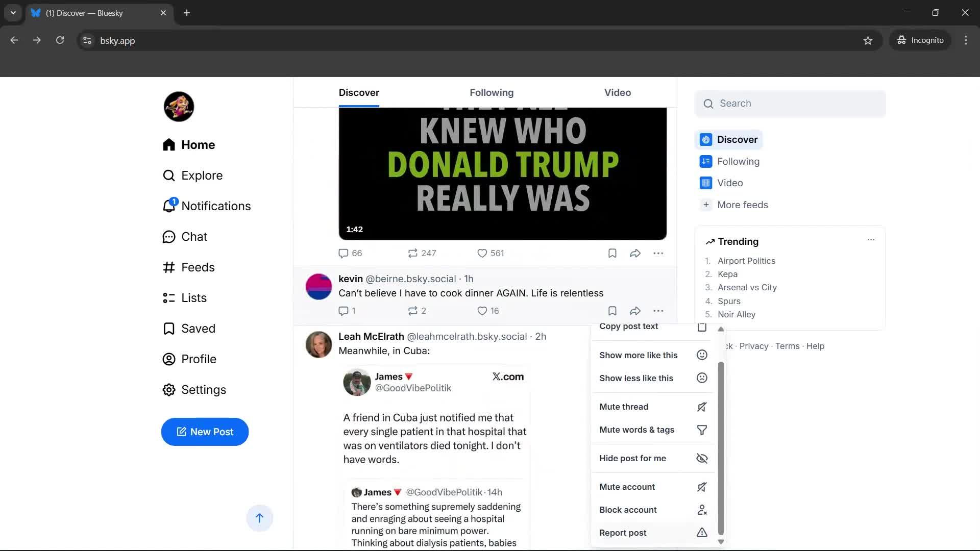Select Report post from the menu
Image resolution: width=980 pixels, height=551 pixels.
tap(623, 532)
